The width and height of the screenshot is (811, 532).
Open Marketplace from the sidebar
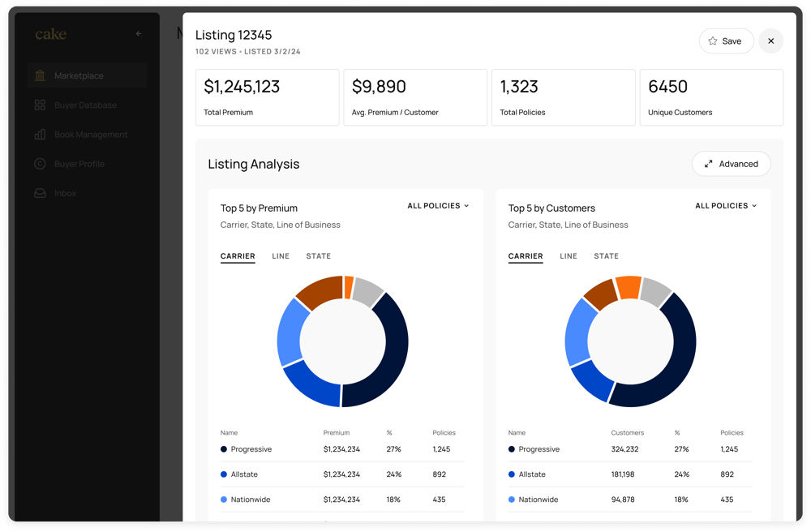pyautogui.click(x=77, y=75)
